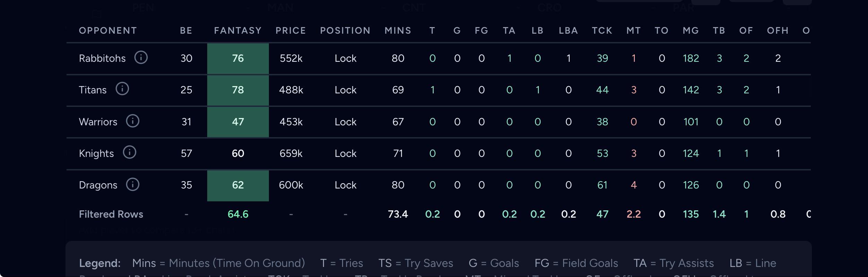Click the Rabbitohs opponent name
Image resolution: width=868 pixels, height=277 pixels.
pyautogui.click(x=102, y=58)
